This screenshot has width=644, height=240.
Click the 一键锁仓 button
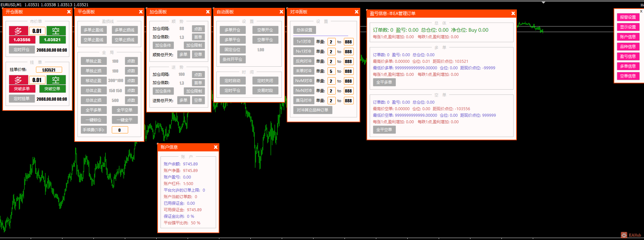[93, 120]
